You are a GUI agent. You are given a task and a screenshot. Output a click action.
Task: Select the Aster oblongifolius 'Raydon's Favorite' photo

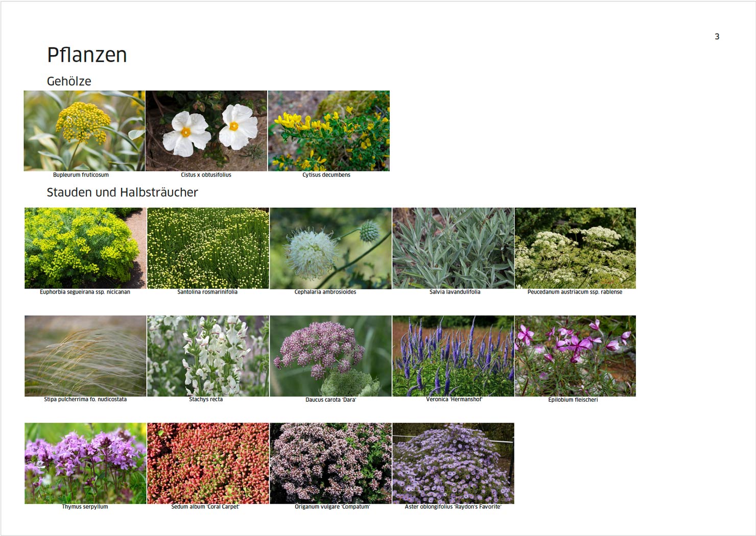453,464
